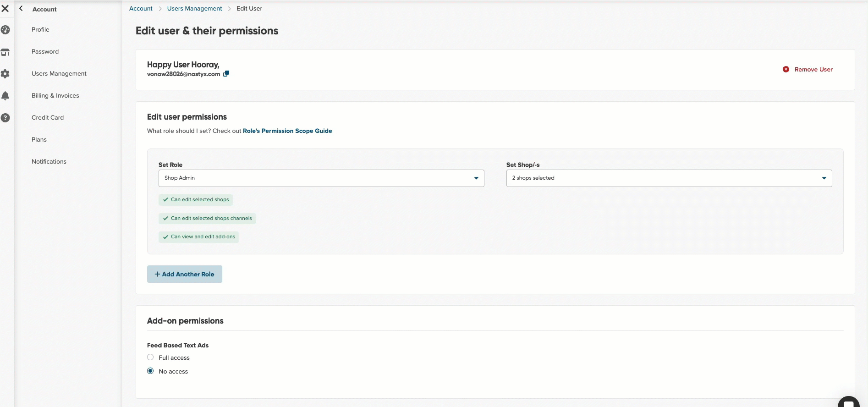Image resolution: width=868 pixels, height=407 pixels.
Task: Close the sidebar with X icon
Action: pos(5,8)
